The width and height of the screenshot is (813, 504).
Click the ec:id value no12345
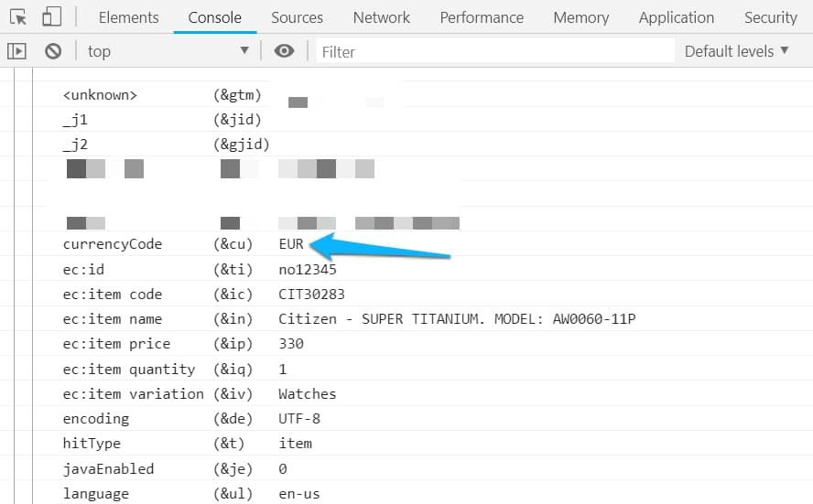[x=308, y=269]
